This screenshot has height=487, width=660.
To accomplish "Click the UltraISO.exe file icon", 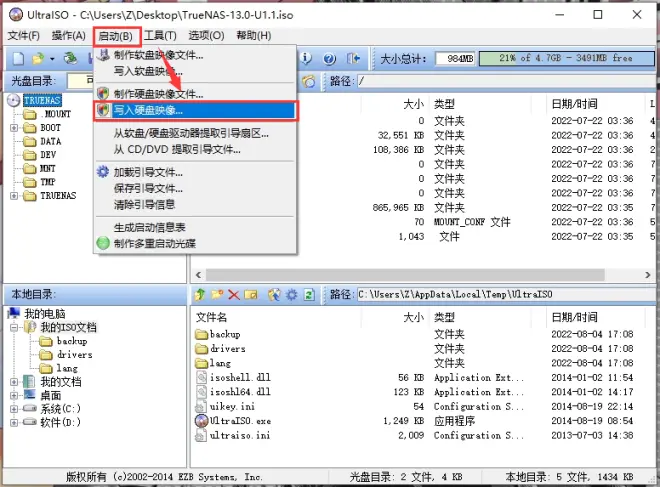I will [202, 420].
